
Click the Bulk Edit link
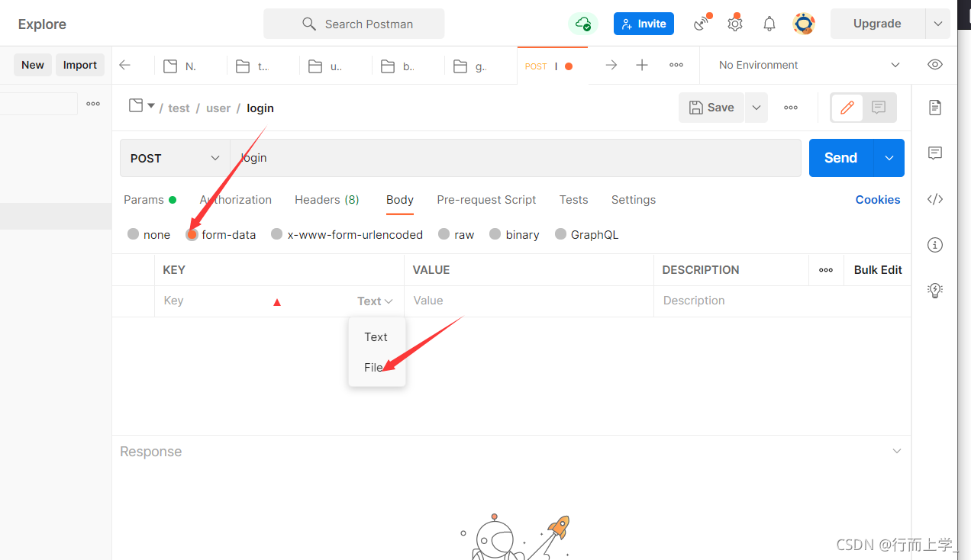pyautogui.click(x=878, y=270)
